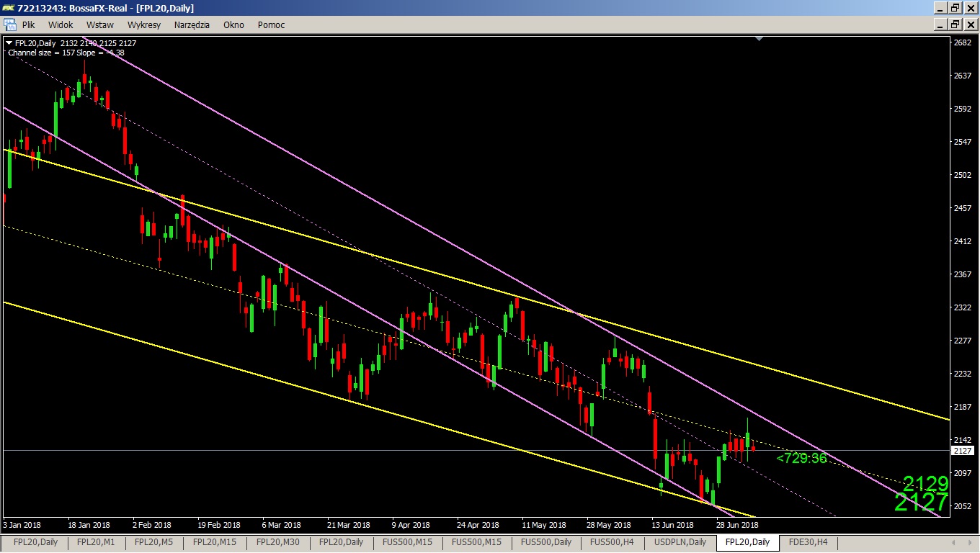
Task: Click the 3 Jan 2018 date label
Action: point(22,525)
